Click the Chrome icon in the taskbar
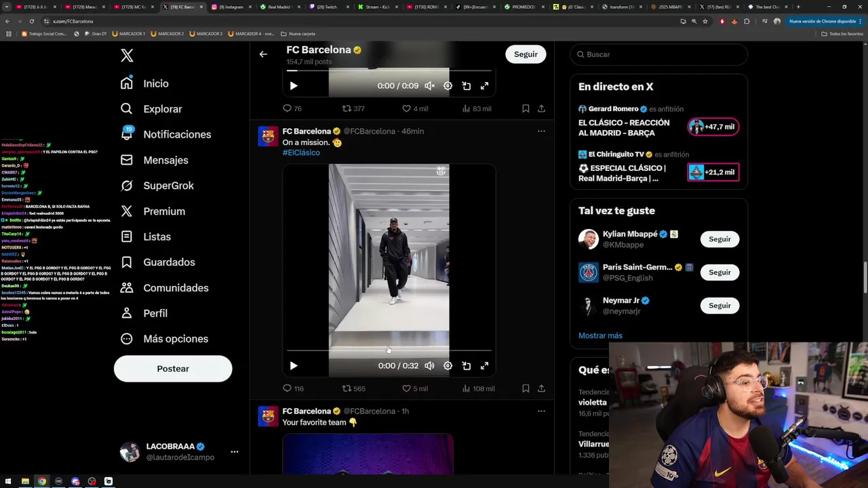The height and width of the screenshot is (488, 868). click(42, 481)
